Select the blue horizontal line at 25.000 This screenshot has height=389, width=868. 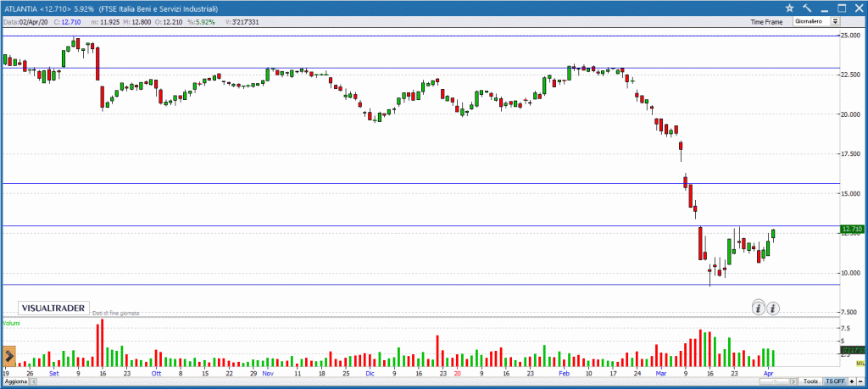click(x=420, y=36)
